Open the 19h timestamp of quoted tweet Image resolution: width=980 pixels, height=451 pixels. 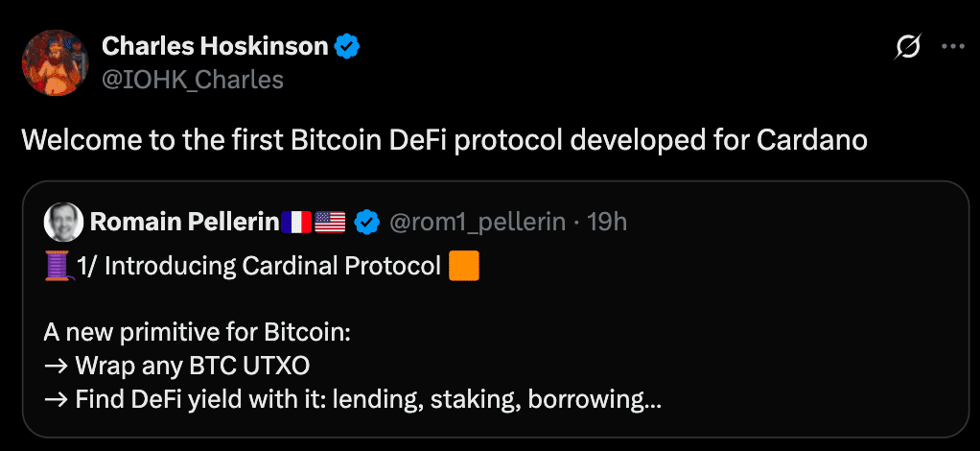pos(606,223)
